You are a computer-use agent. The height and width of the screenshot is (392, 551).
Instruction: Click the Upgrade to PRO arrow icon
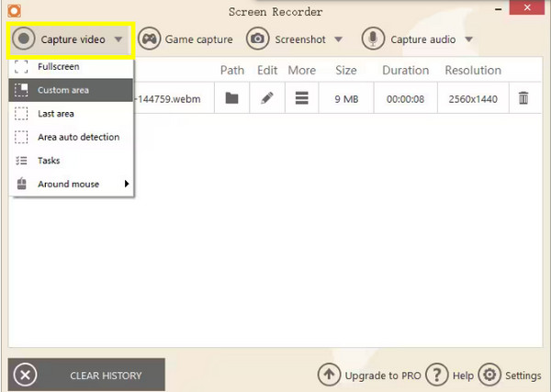click(x=329, y=375)
